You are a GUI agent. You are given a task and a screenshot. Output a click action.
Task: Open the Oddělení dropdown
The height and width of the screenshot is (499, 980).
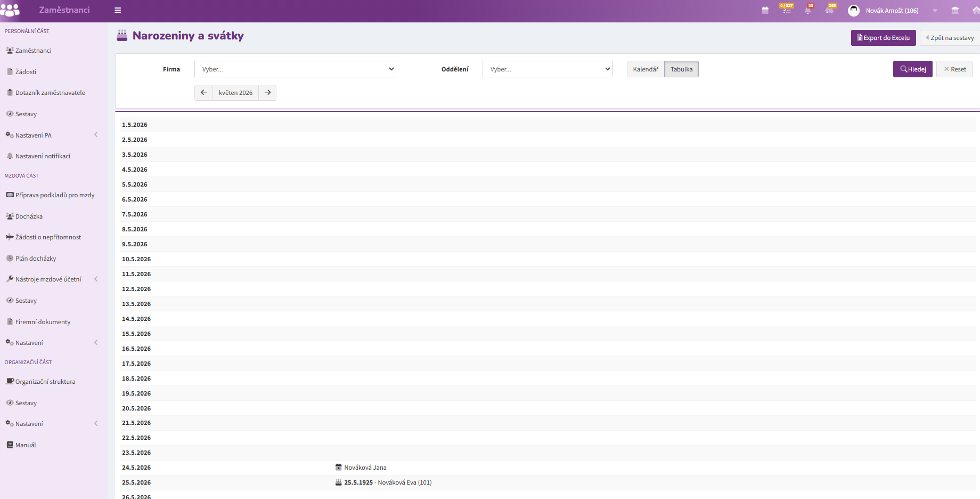pyautogui.click(x=548, y=69)
